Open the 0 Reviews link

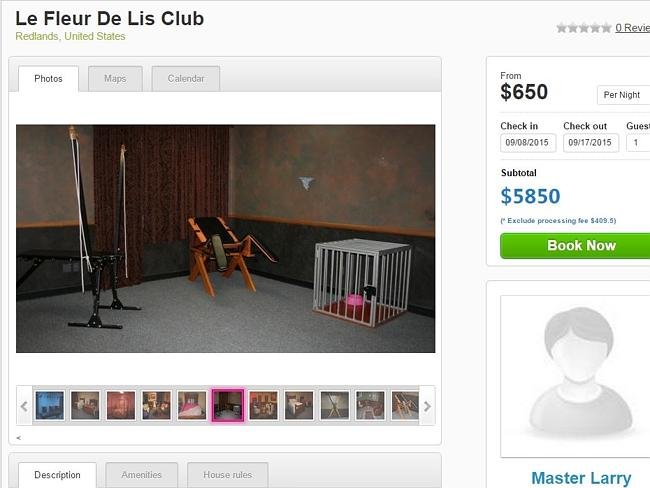click(x=632, y=28)
